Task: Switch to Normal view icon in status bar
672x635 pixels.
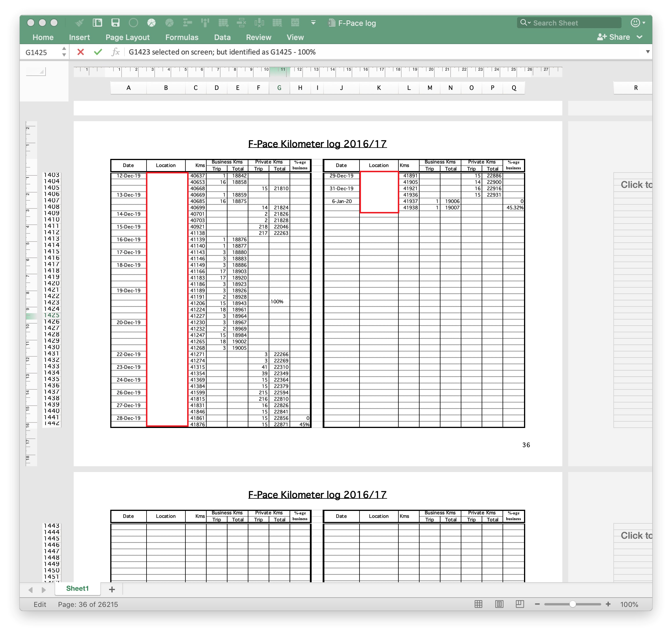Action: point(478,604)
